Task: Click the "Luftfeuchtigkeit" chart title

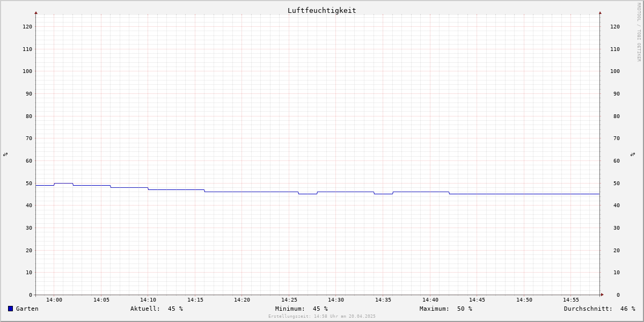Action: point(322,10)
